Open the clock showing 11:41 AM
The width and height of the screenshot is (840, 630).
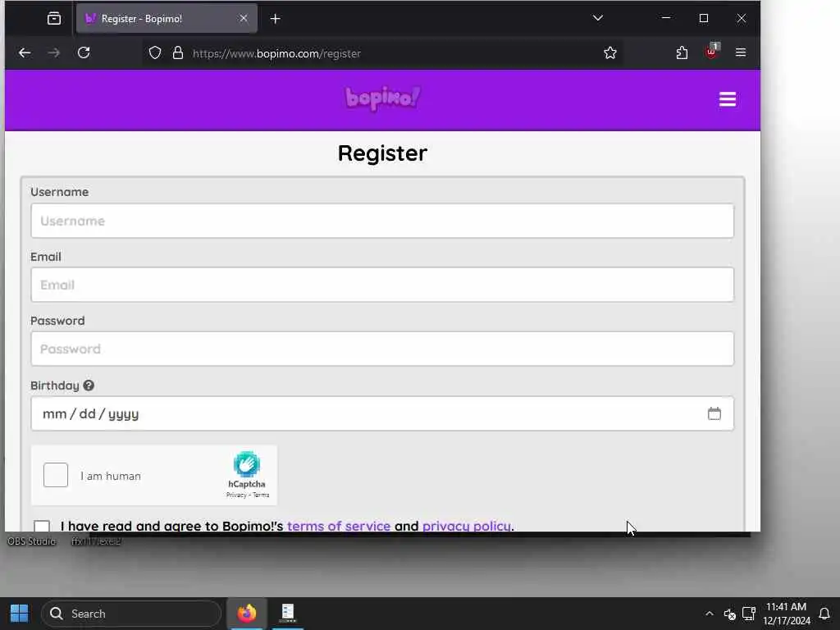point(787,614)
